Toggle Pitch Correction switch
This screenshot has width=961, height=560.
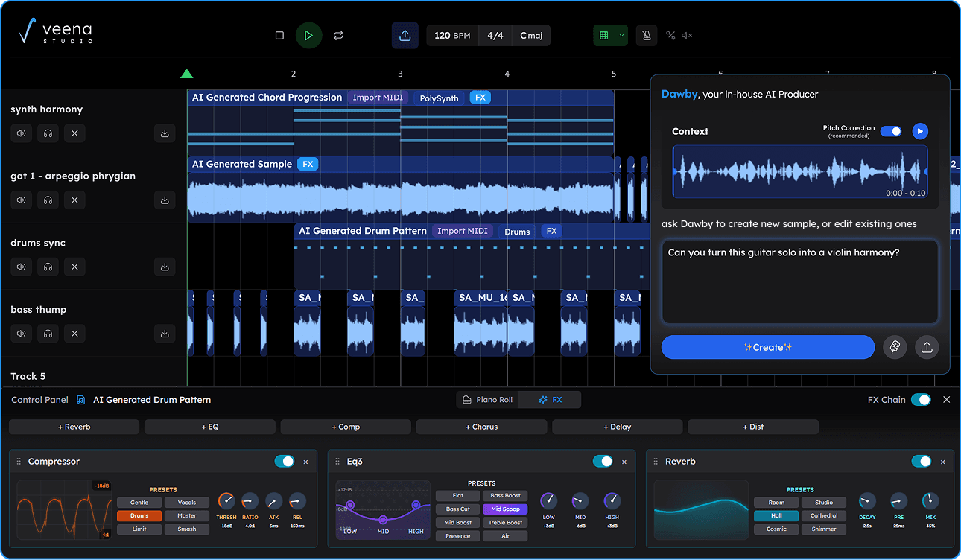(891, 131)
